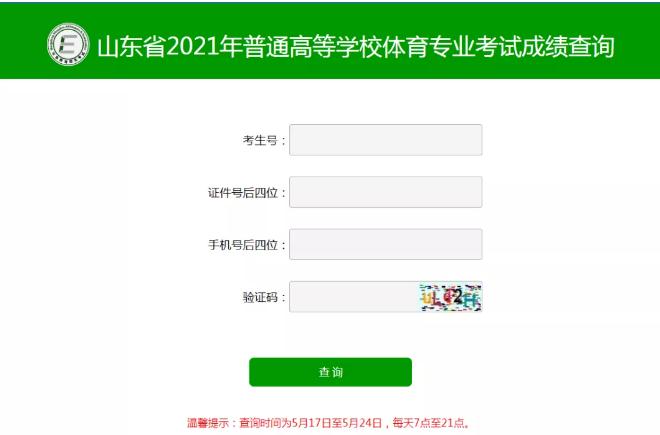Focus the 验证码 input box
Image resolution: width=660 pixels, height=435 pixels.
pyautogui.click(x=354, y=297)
